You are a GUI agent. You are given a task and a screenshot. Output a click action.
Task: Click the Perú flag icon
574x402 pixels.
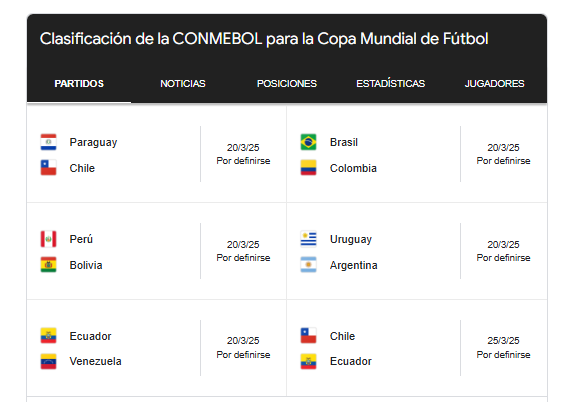point(48,239)
